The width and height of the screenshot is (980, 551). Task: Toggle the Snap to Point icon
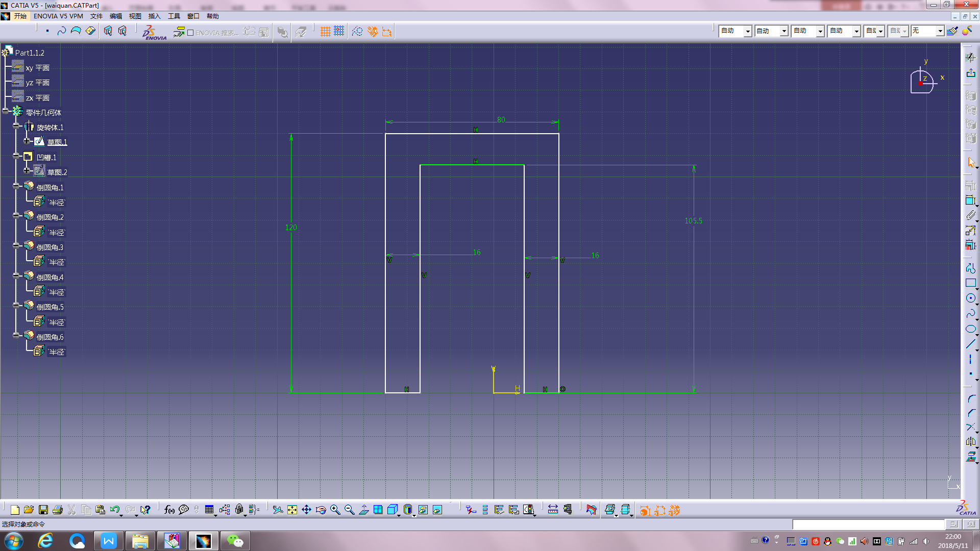coord(339,32)
